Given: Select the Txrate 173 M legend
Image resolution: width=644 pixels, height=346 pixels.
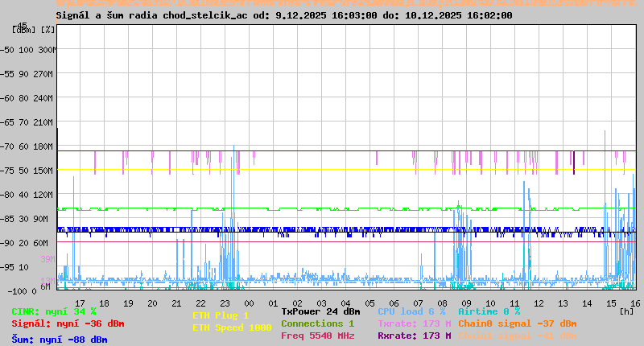Looking at the screenshot, I should (x=414, y=323).
